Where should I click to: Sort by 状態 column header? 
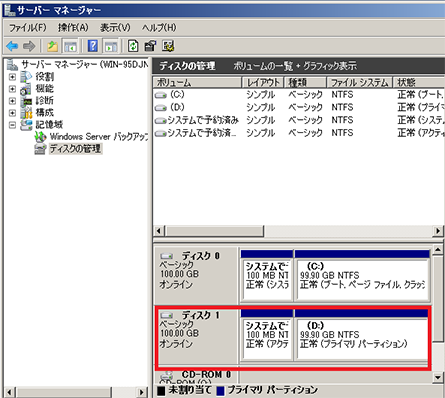(419, 82)
